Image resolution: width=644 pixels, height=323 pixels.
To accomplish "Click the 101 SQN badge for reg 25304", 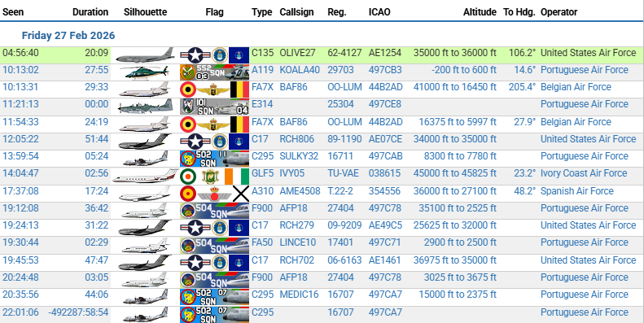I will click(214, 107).
